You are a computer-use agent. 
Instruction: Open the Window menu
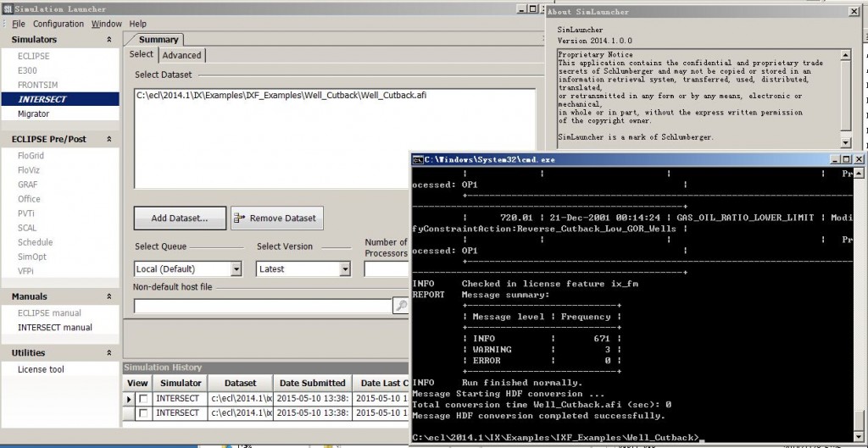point(106,24)
